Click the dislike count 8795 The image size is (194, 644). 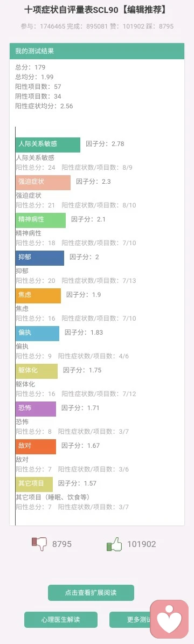pyautogui.click(x=61, y=544)
